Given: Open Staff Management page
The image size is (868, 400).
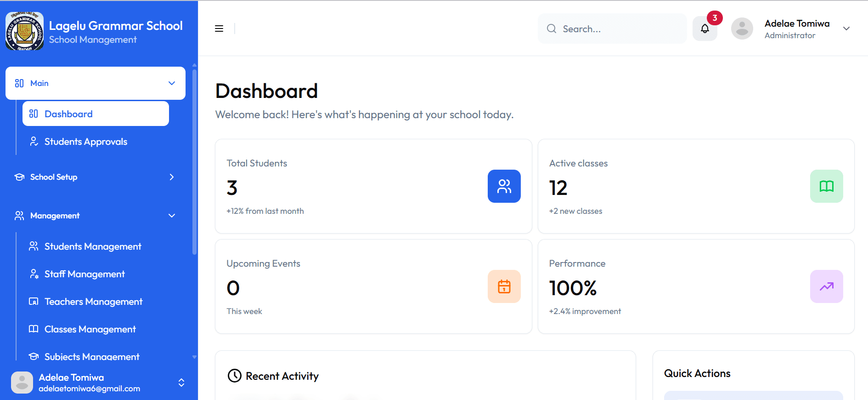Looking at the screenshot, I should tap(96, 274).
